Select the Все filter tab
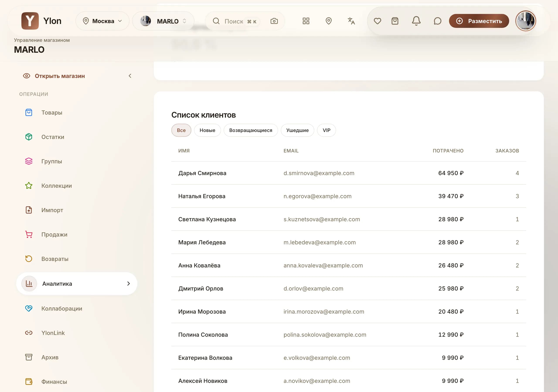Screen dimensions: 558x392 coord(181,130)
